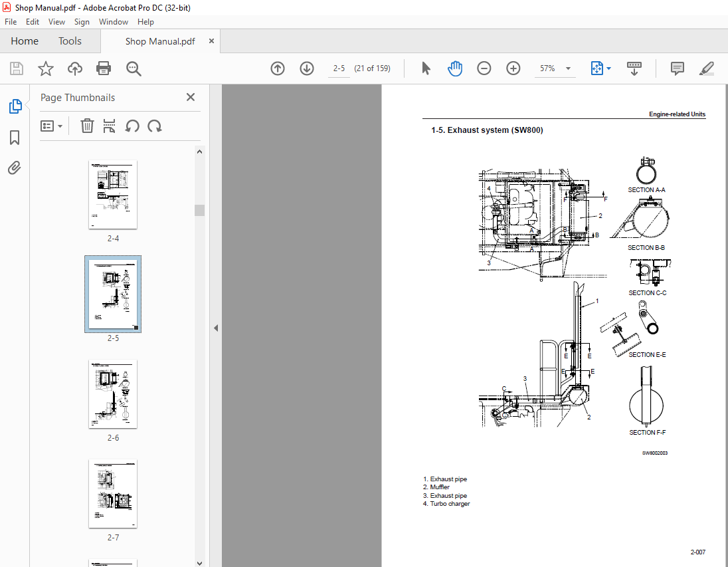Click the '(21 of 159)' page count

point(372,68)
